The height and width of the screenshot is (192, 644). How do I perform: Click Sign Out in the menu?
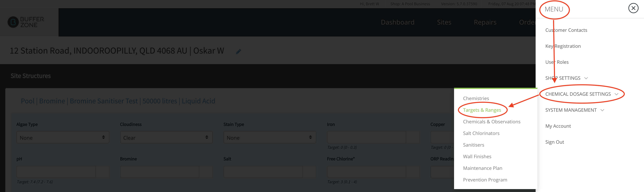pos(554,142)
